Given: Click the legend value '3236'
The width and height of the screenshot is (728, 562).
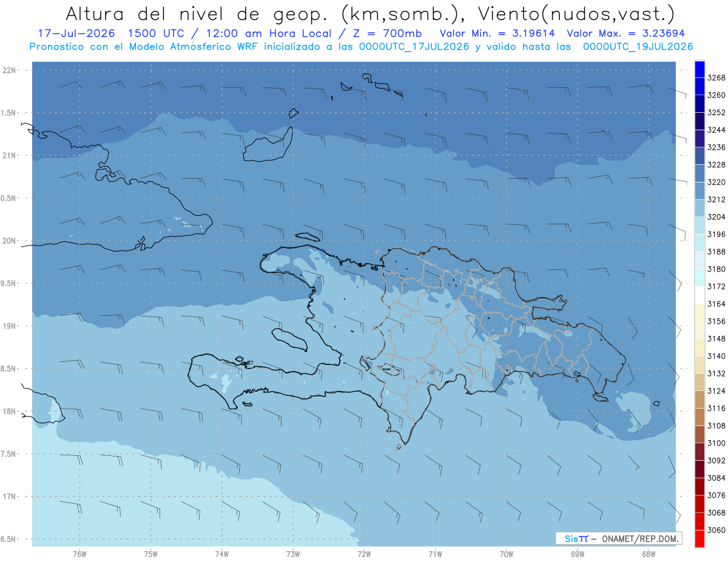Looking at the screenshot, I should pos(716,147).
